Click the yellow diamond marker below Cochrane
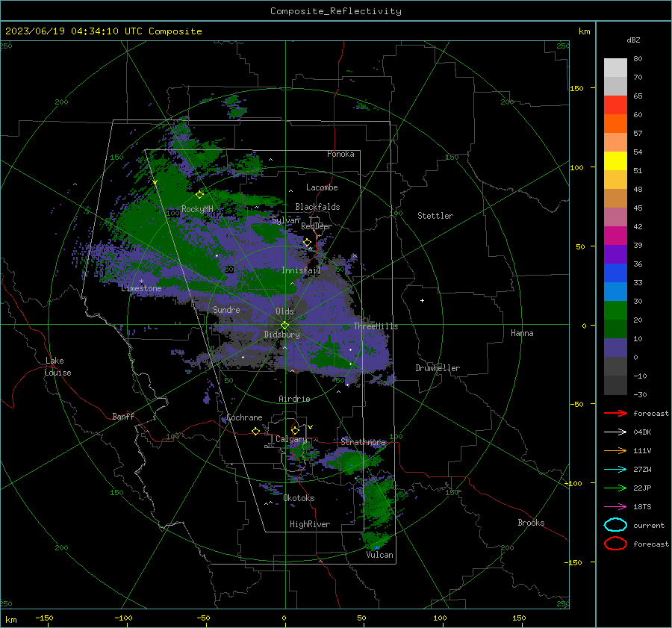672x628 pixels. click(x=255, y=431)
